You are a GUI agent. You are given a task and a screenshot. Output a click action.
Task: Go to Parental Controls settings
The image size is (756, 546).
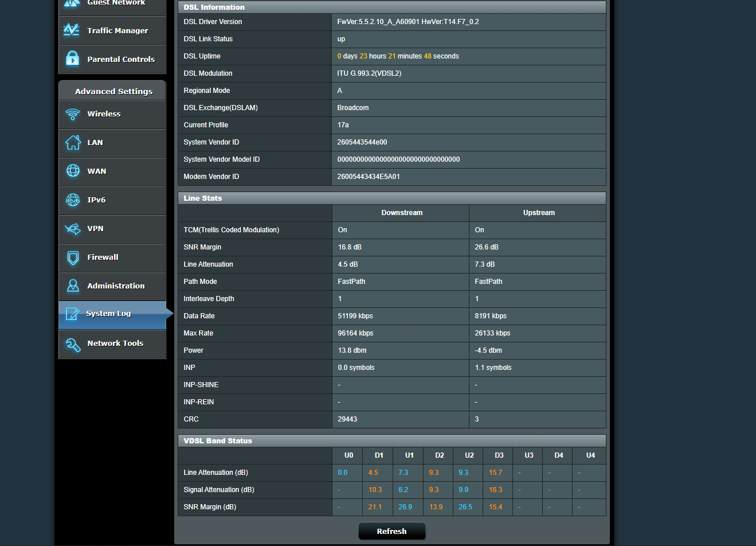point(121,60)
